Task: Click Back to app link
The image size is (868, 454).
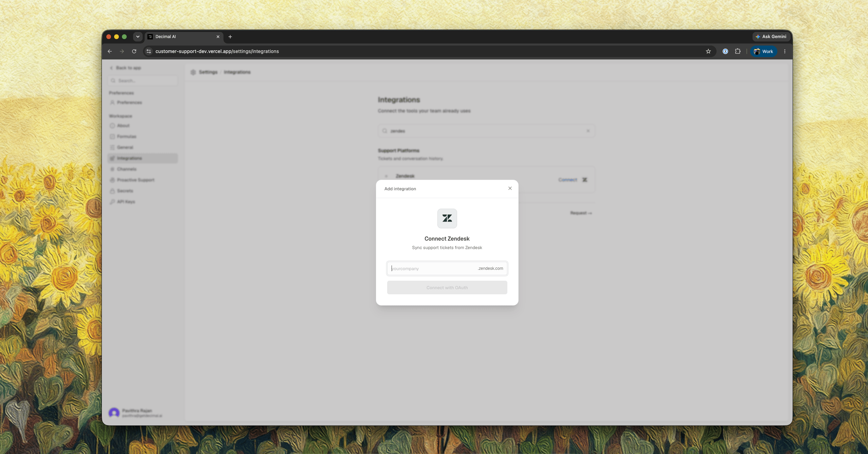Action: pos(126,68)
